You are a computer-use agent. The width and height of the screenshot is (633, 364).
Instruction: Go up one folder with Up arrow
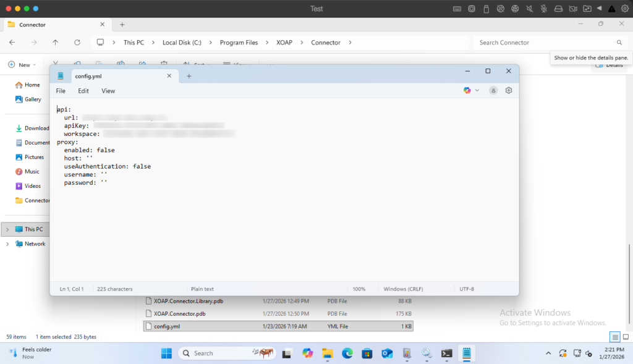[x=56, y=43]
